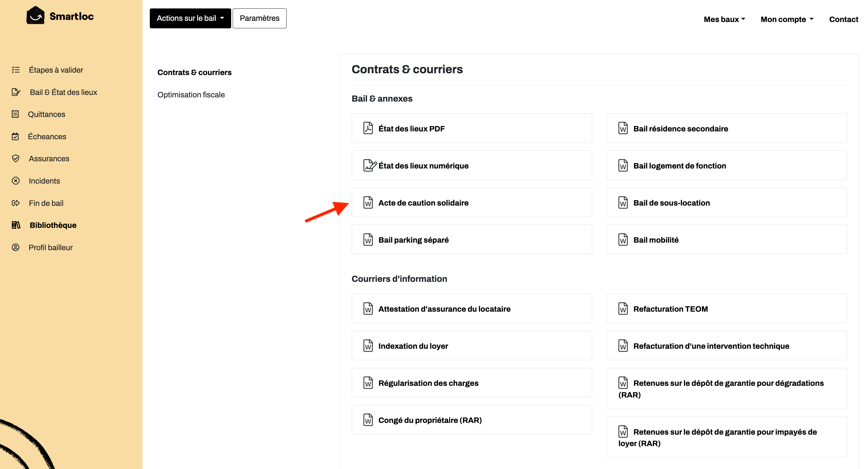Screen dimensions: 868x469
Task: Click the Écheances calendar icon
Action: coord(15,137)
